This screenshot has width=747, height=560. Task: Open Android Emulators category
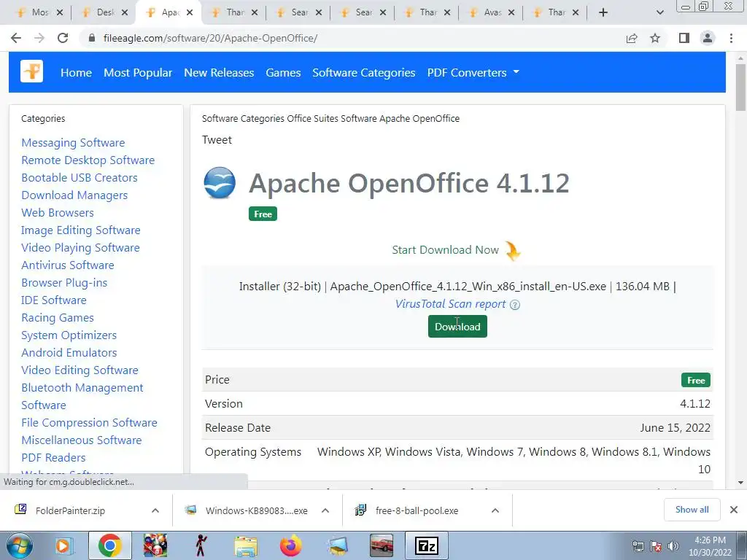coord(69,353)
